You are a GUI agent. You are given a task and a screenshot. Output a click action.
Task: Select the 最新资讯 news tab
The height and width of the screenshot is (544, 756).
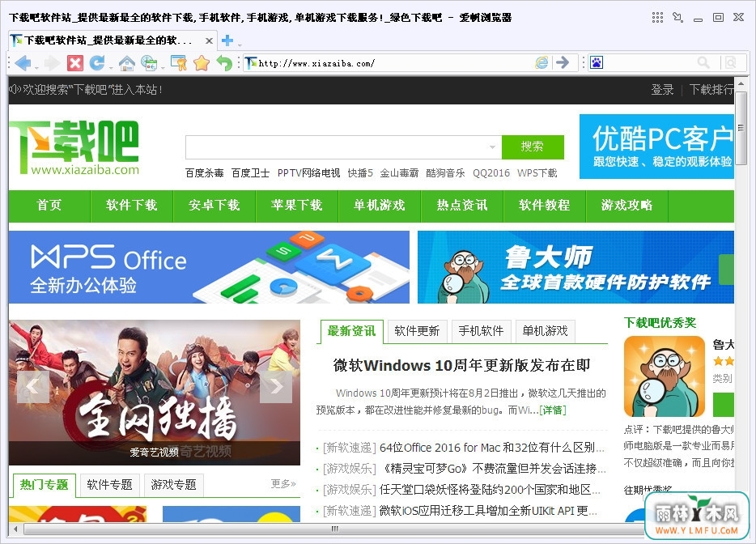coord(351,331)
